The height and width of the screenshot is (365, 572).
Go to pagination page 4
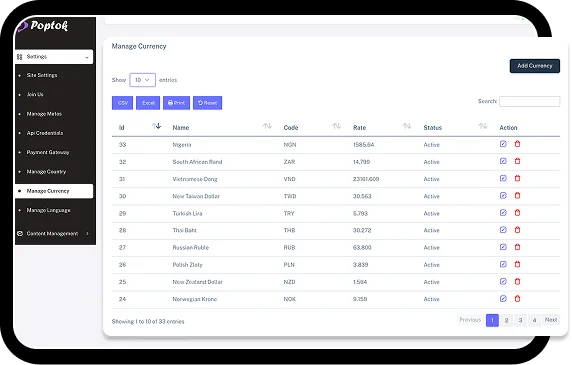coord(534,320)
